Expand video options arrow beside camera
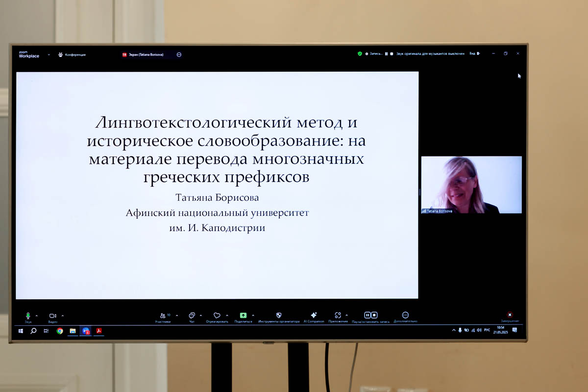This screenshot has width=588, height=392. tap(62, 316)
